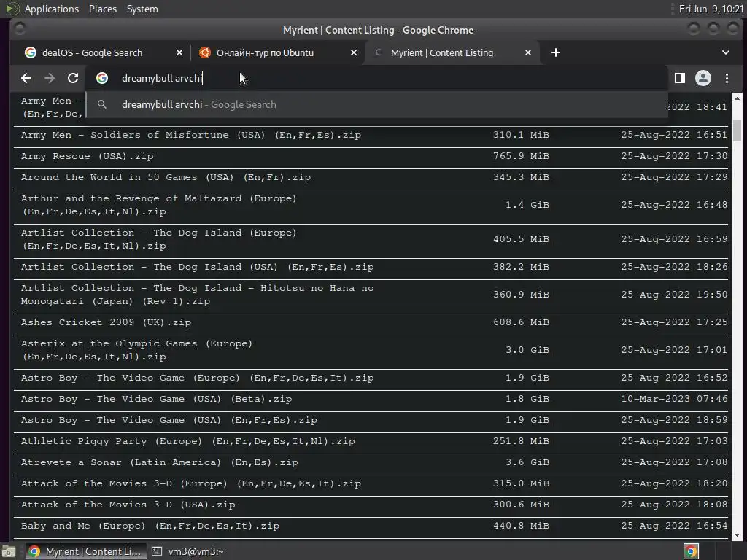This screenshot has height=560, width=747.
Task: Click the 25-Aug-2022 18:26 date
Action: [x=674, y=267]
